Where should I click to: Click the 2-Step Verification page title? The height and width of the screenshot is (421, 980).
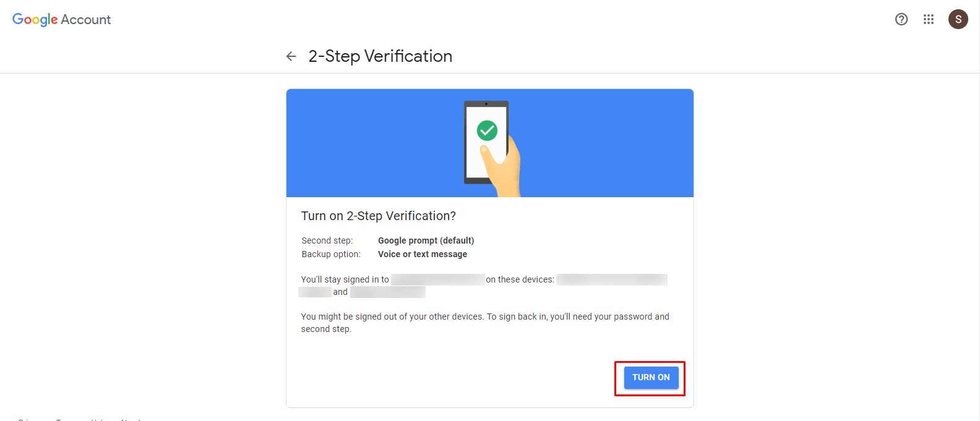pos(380,56)
